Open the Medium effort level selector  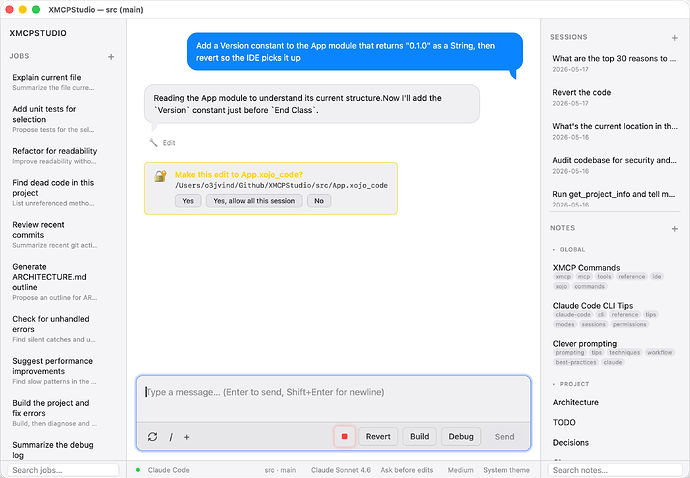pos(460,470)
